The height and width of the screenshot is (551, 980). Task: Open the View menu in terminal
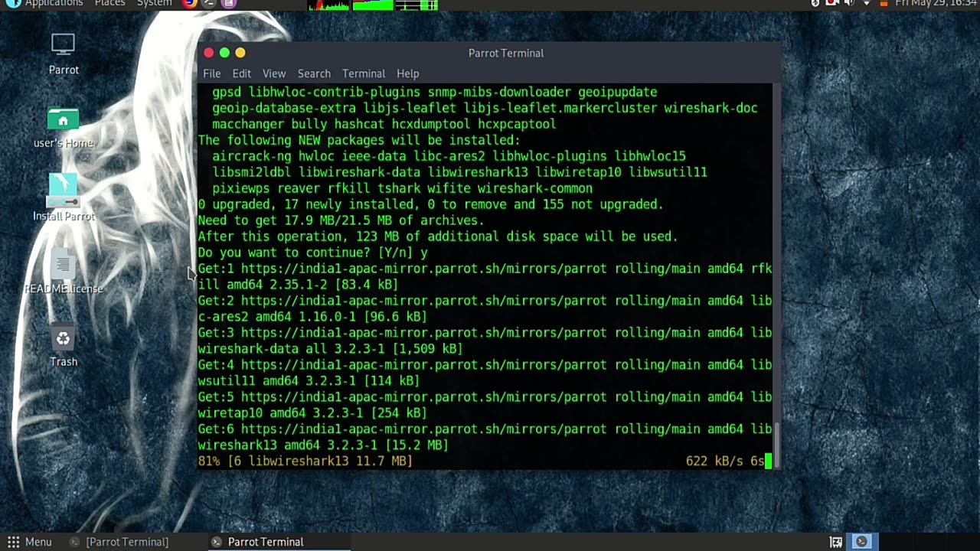[x=274, y=73]
